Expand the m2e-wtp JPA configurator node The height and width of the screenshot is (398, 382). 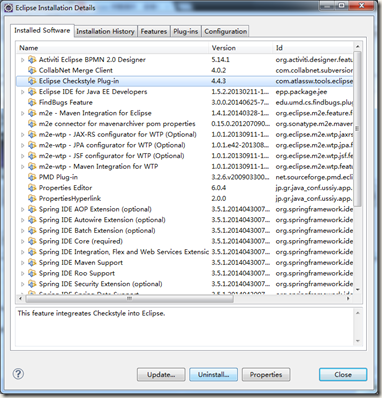pos(23,145)
